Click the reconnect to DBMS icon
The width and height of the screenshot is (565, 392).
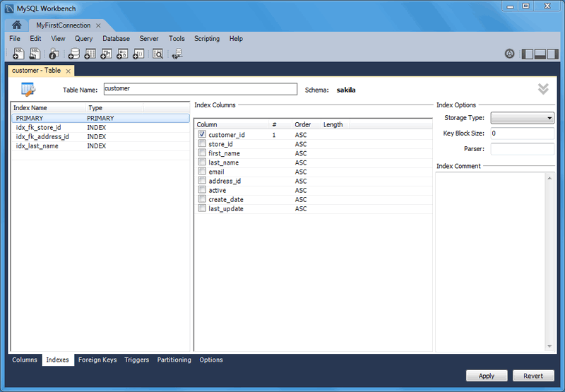[x=177, y=54]
